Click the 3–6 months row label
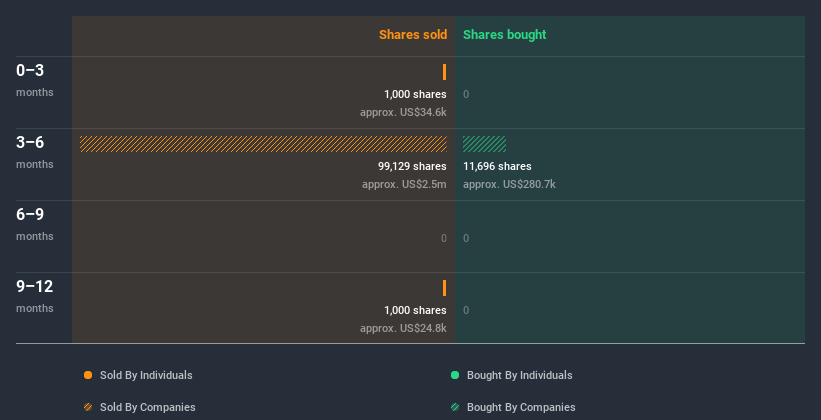 point(35,152)
